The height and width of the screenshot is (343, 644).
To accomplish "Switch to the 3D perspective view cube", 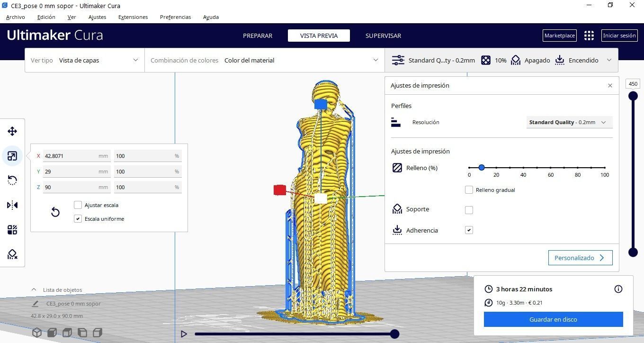I will click(x=37, y=333).
